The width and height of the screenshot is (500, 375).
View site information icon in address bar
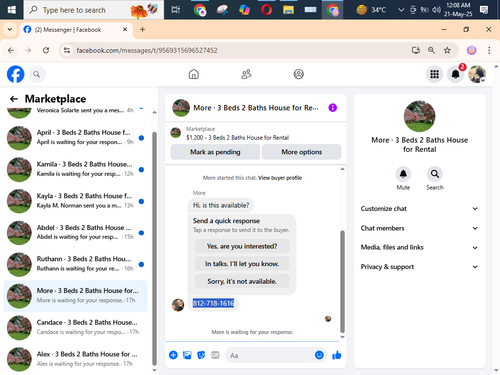pos(67,50)
